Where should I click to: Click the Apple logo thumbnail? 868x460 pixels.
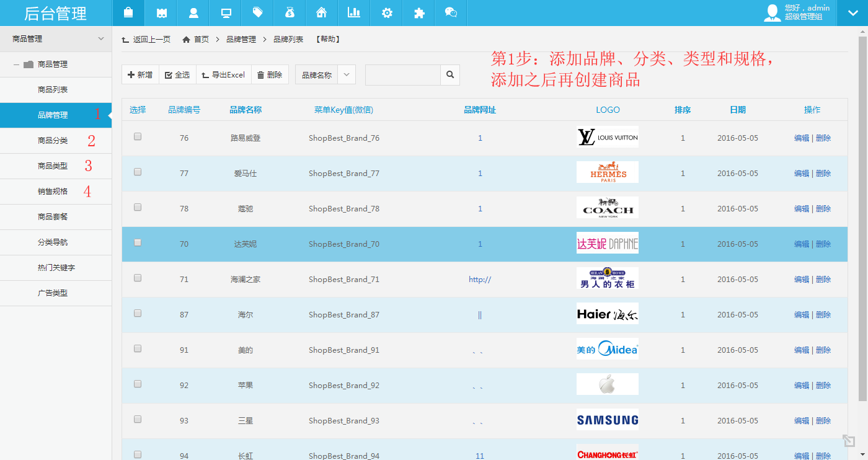[x=607, y=384]
